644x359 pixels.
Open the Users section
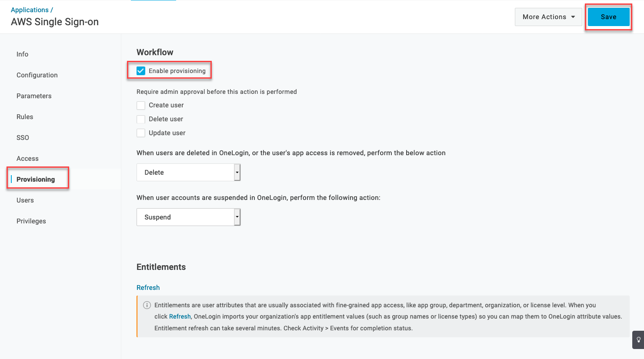(25, 200)
